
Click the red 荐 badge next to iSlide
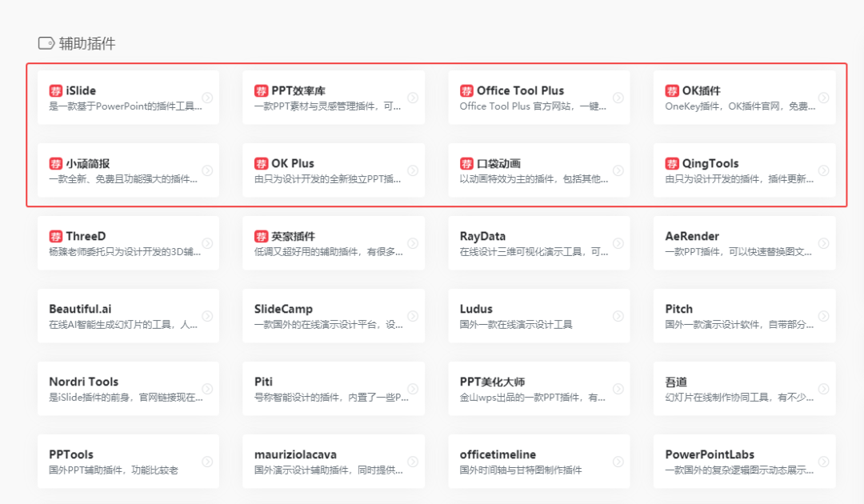tap(56, 91)
